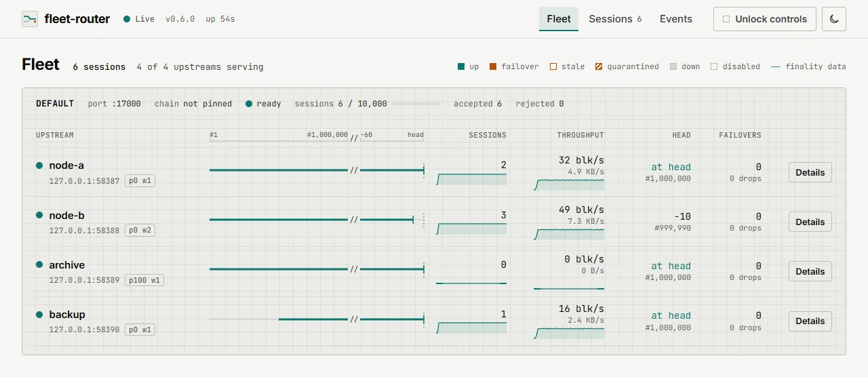Click archive green status dot
868x377 pixels.
pyautogui.click(x=39, y=264)
